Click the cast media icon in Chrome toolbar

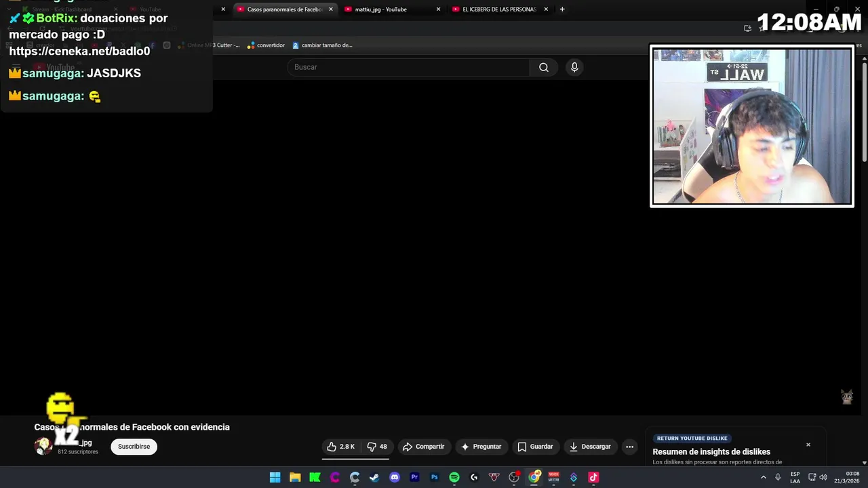[x=747, y=28]
